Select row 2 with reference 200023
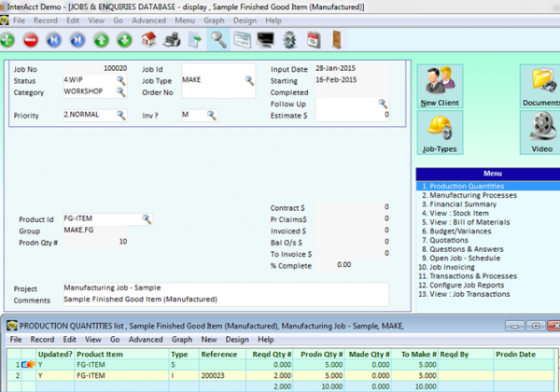 280,375
